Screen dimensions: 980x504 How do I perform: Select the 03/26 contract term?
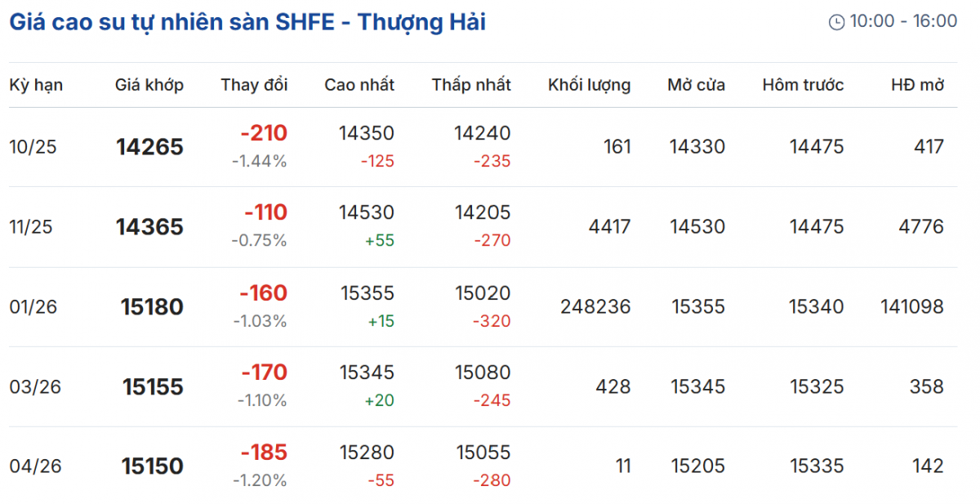tap(35, 386)
